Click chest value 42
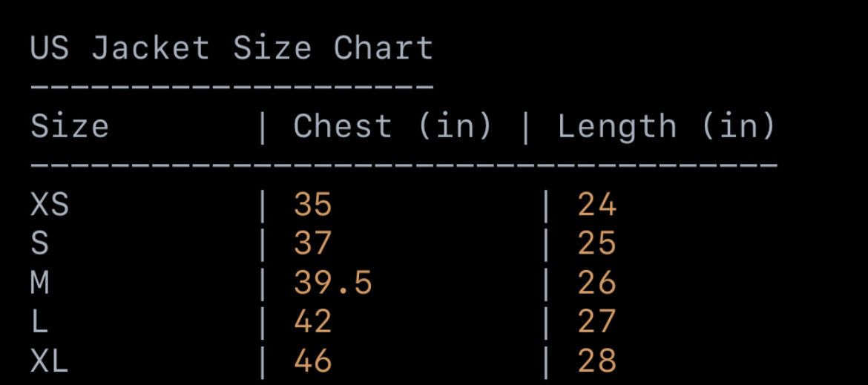This screenshot has width=868, height=385. pos(312,322)
